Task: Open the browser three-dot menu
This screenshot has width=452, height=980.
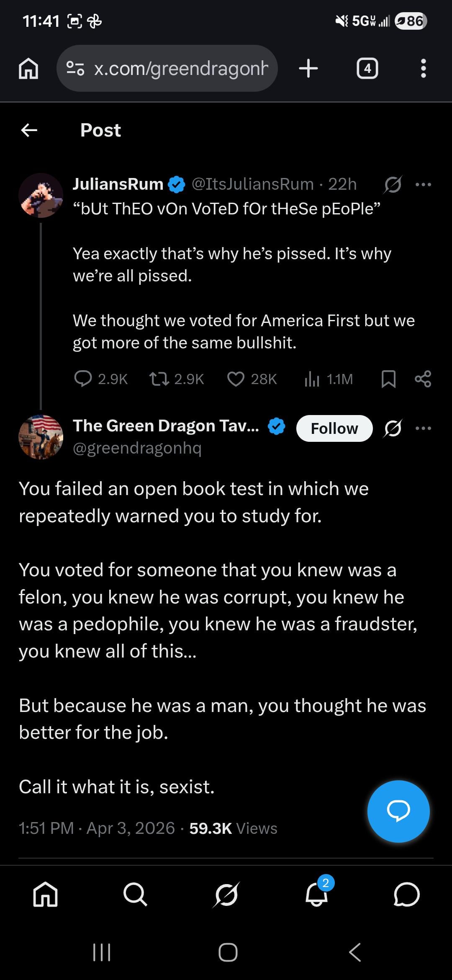Action: pyautogui.click(x=423, y=68)
